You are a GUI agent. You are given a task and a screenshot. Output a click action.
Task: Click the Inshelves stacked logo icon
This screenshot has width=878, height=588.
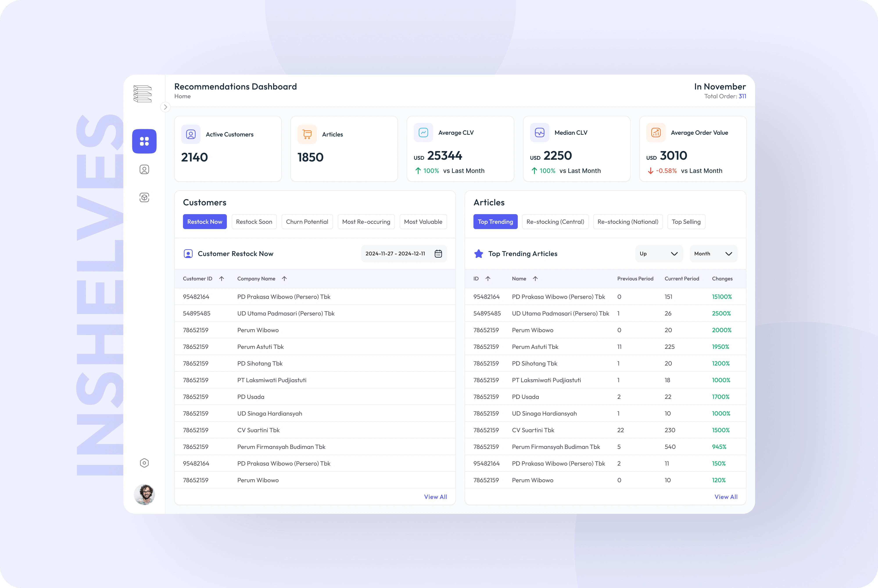pos(142,94)
